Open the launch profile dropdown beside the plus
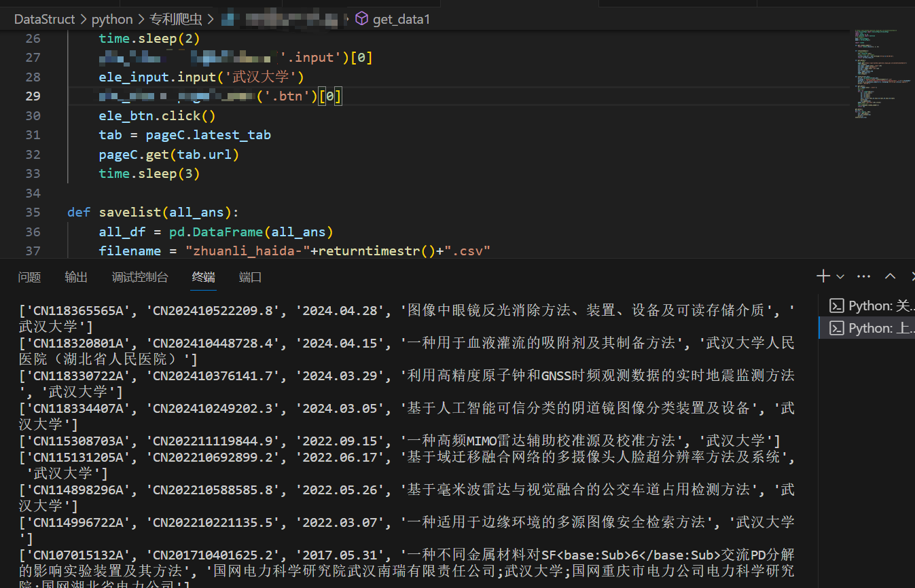The height and width of the screenshot is (588, 915). point(840,277)
